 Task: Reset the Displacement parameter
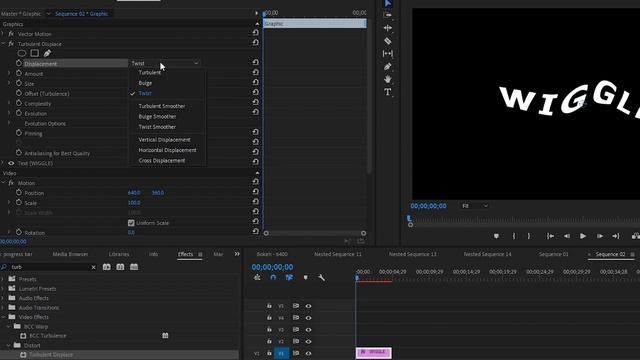pyautogui.click(x=256, y=62)
